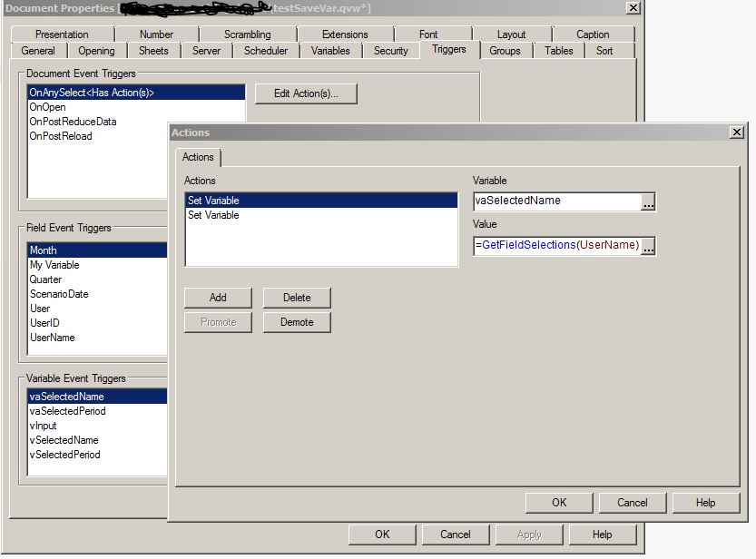Switch to the Variables tab
This screenshot has height=559, width=756.
330,51
